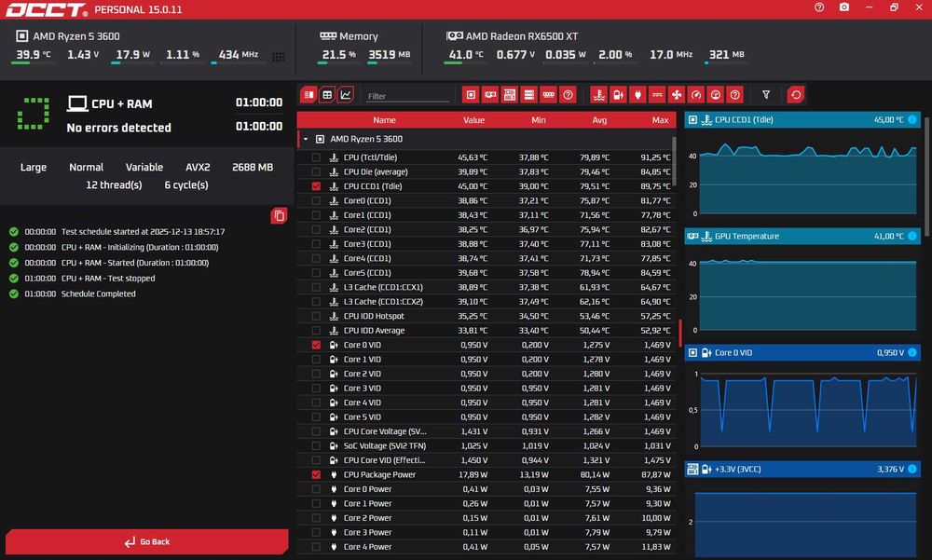Sort sensors by the Avg column
Screen dimensions: 932x560
599,120
